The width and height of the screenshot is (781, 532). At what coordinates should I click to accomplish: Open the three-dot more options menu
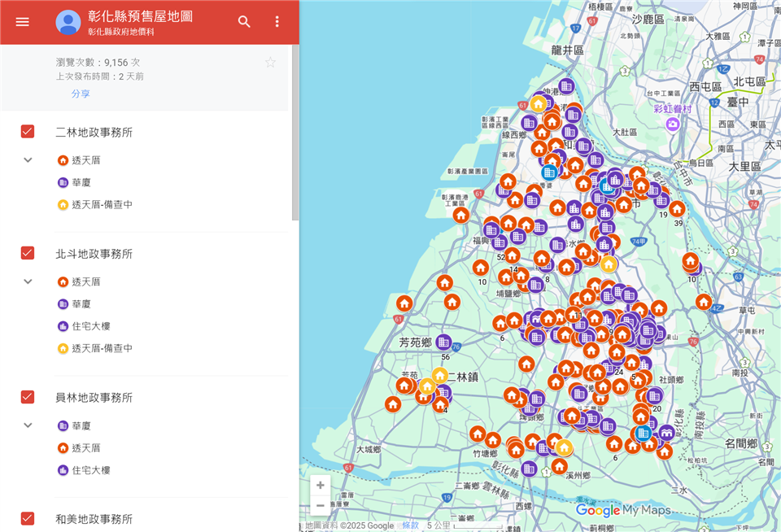point(277,22)
